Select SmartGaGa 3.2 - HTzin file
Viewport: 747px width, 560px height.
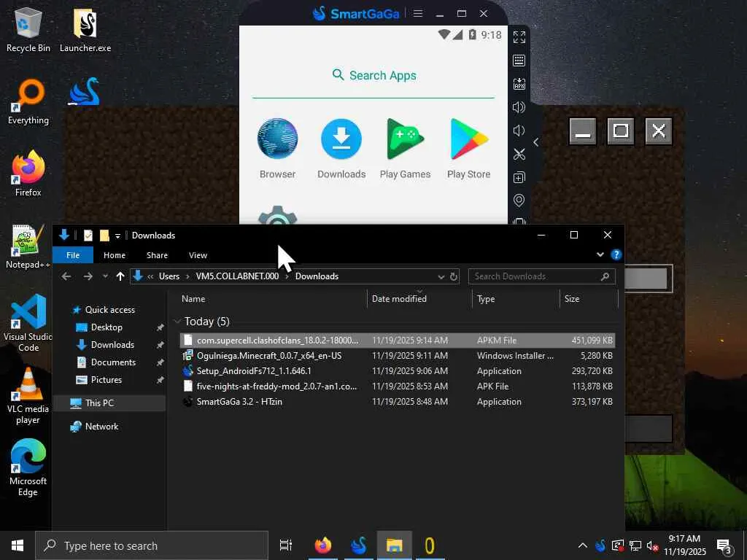point(398,402)
